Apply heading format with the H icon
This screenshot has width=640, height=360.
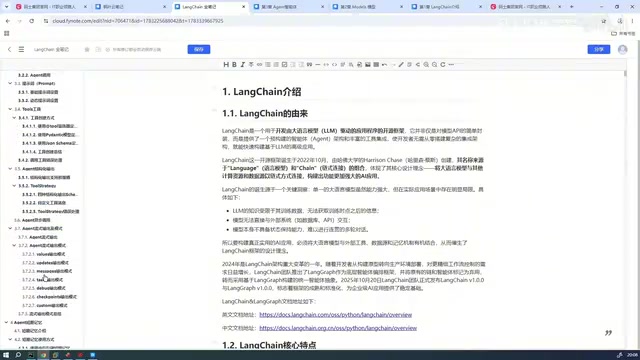coord(226,64)
